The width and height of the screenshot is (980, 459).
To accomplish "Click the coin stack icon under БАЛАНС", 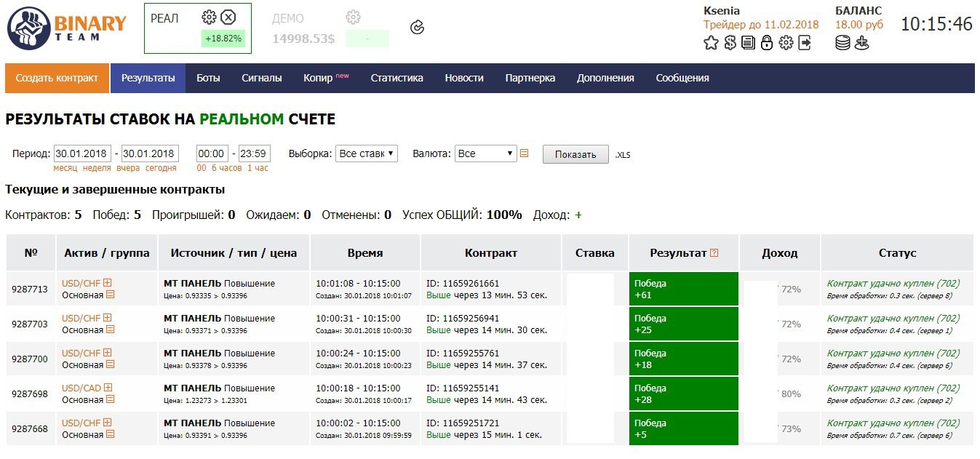I will (842, 43).
